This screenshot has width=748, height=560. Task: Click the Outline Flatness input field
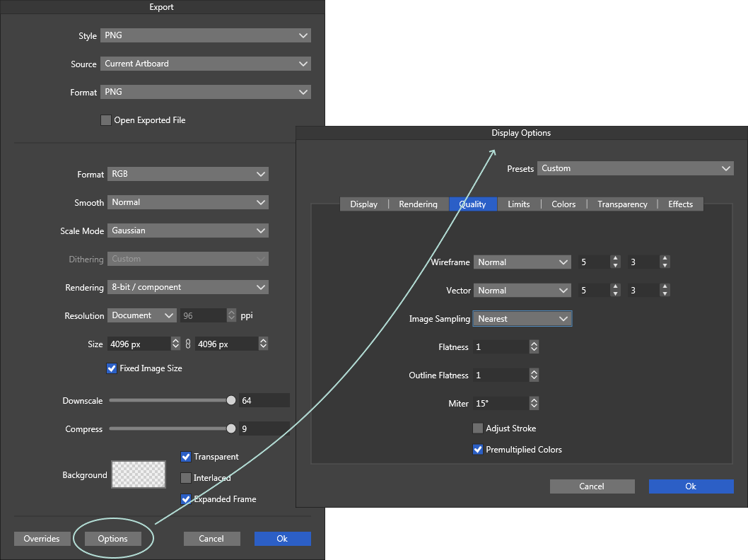click(501, 375)
